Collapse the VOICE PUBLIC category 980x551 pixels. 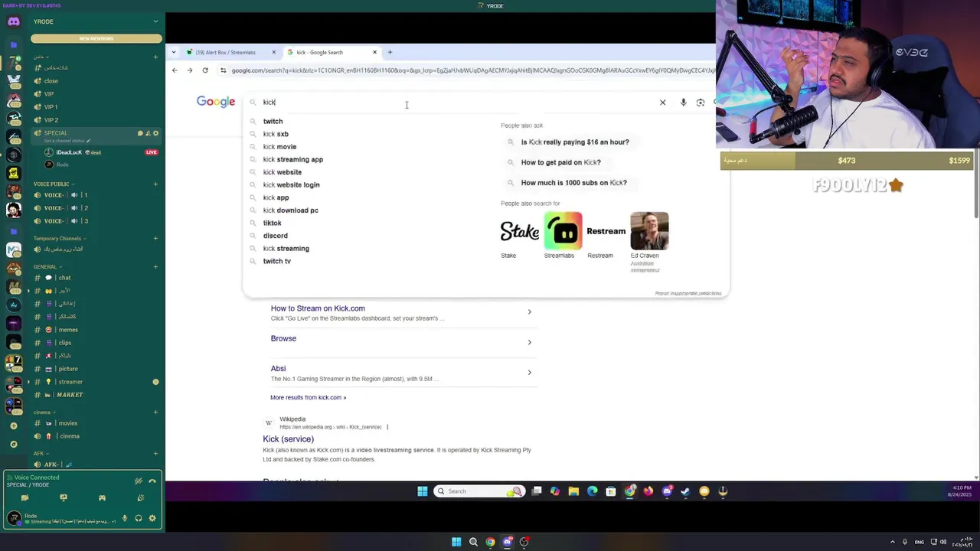tap(54, 184)
